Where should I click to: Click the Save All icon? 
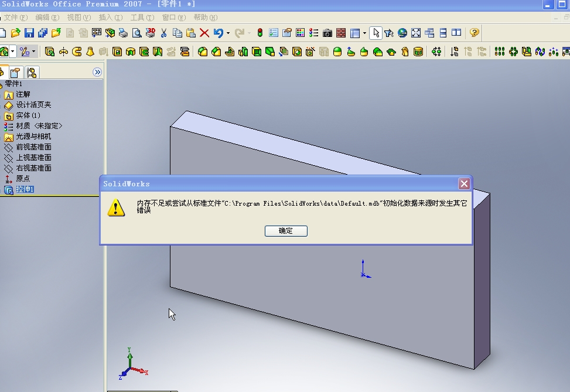tap(43, 33)
